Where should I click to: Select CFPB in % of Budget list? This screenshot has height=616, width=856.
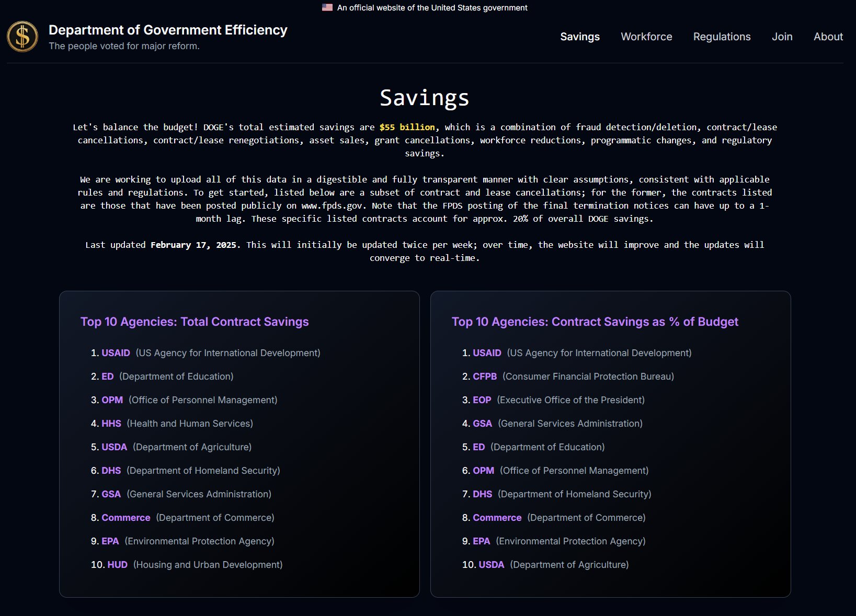(x=485, y=377)
